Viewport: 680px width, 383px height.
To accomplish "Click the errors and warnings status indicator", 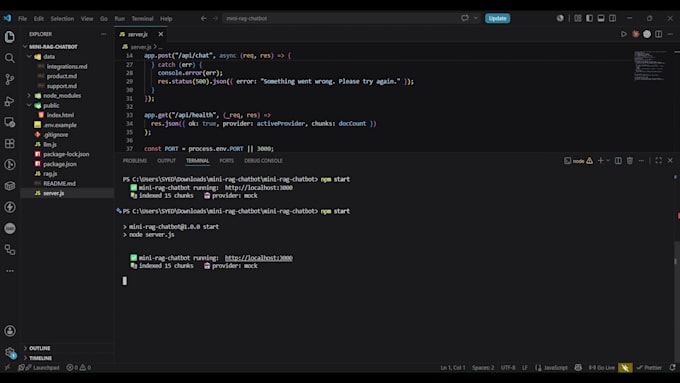I will (x=78, y=367).
